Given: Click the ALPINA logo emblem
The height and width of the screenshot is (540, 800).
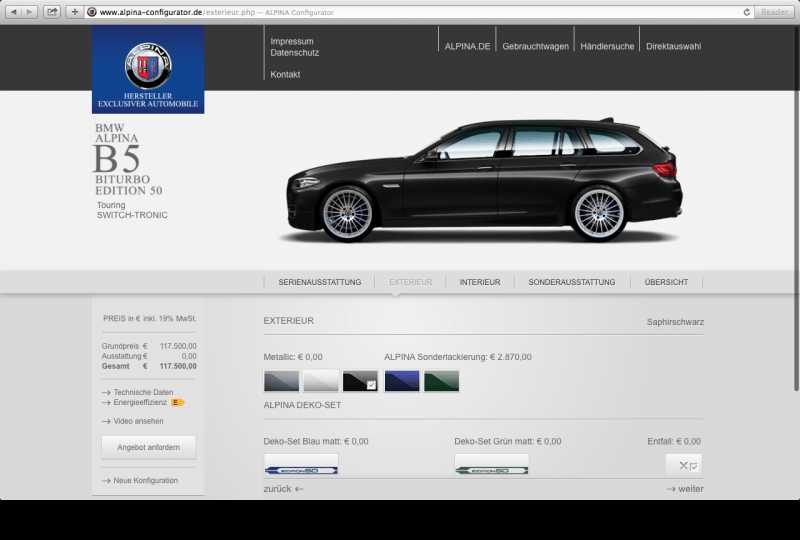Looking at the screenshot, I should pos(148,65).
